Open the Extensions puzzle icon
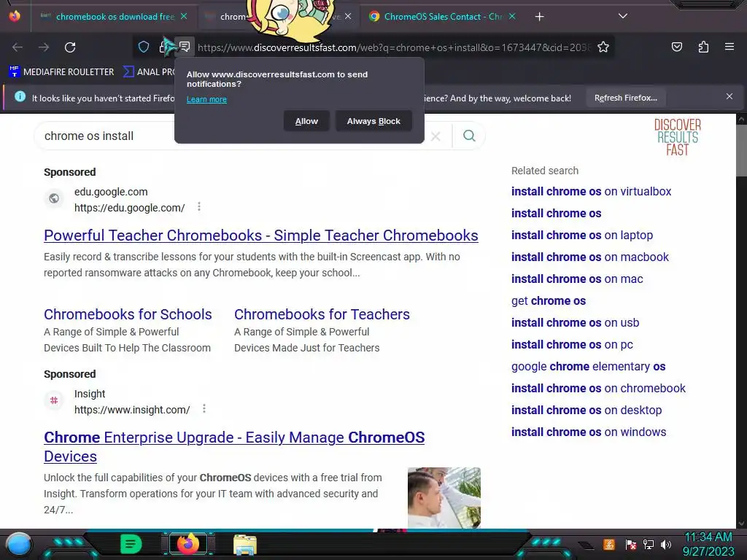 click(x=703, y=47)
